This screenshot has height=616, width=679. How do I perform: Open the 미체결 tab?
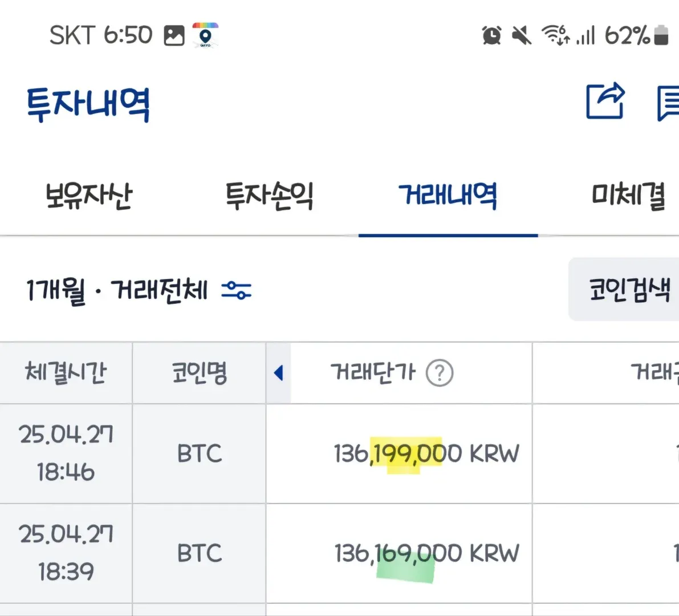pyautogui.click(x=628, y=196)
